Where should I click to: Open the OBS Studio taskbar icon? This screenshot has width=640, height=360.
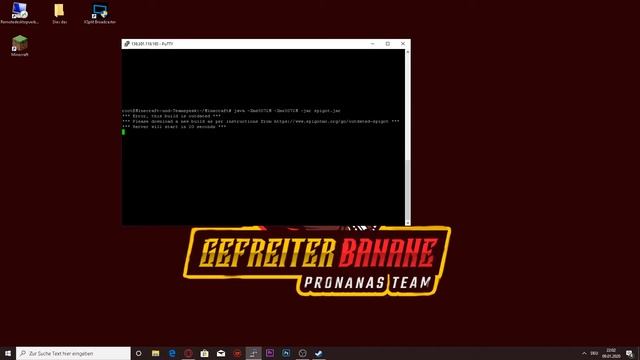click(302, 353)
